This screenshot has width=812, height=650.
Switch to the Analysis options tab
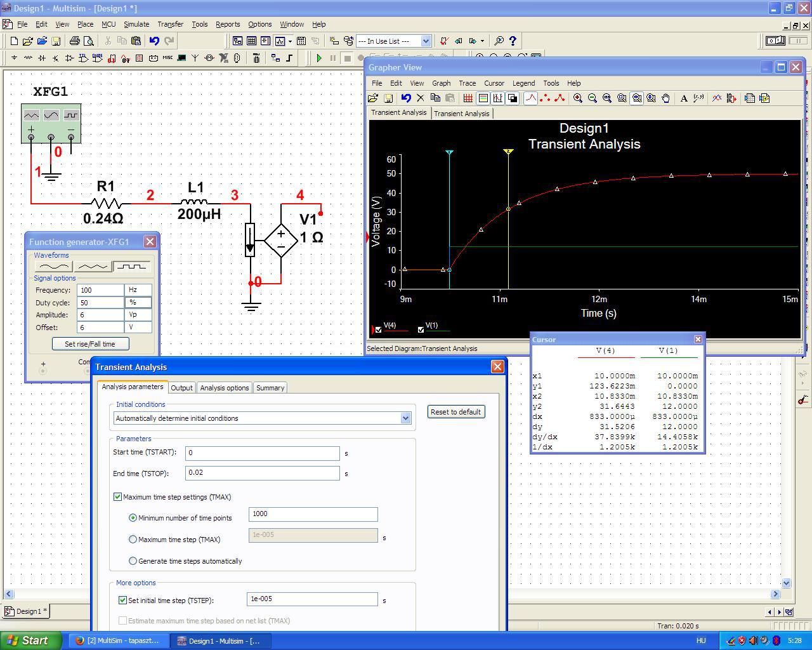click(224, 388)
